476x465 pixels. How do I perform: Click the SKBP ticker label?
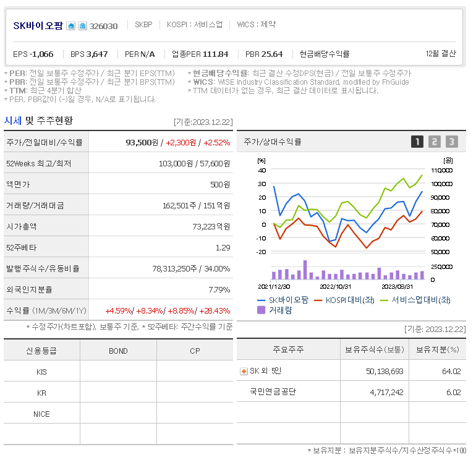(143, 25)
